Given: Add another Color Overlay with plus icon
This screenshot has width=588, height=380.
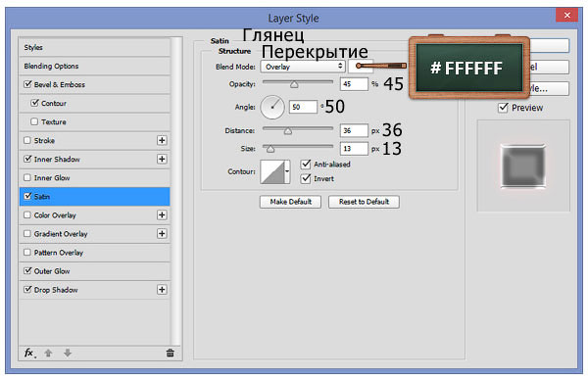Looking at the screenshot, I should [162, 215].
